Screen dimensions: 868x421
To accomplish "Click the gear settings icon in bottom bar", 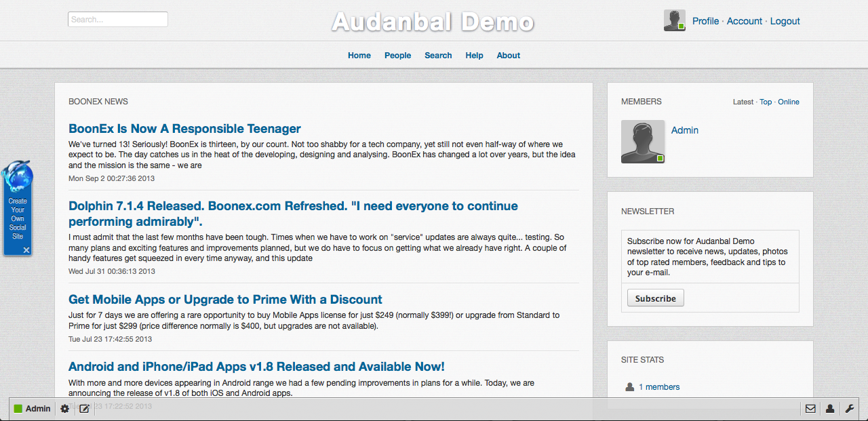I will click(65, 409).
